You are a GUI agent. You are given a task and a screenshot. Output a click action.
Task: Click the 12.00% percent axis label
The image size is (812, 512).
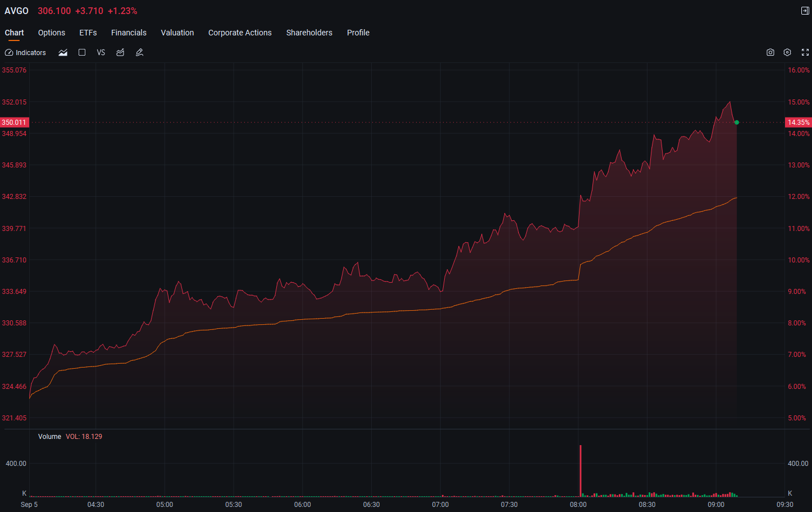point(799,197)
